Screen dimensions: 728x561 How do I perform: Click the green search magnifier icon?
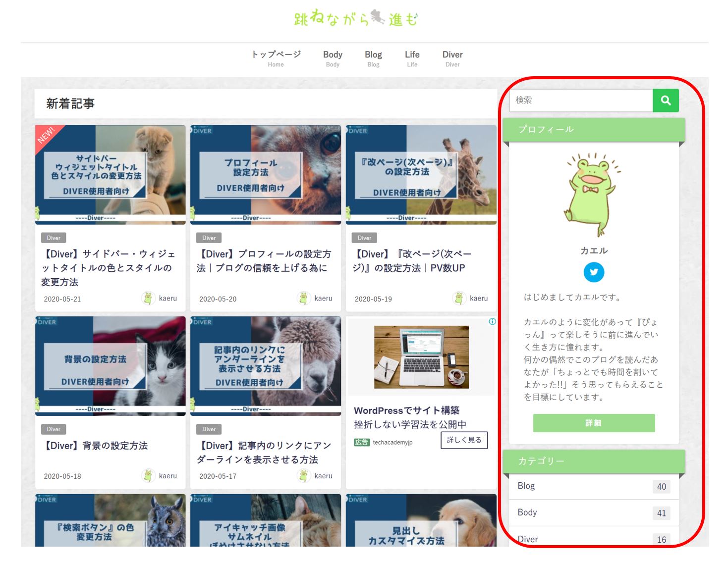(x=666, y=101)
